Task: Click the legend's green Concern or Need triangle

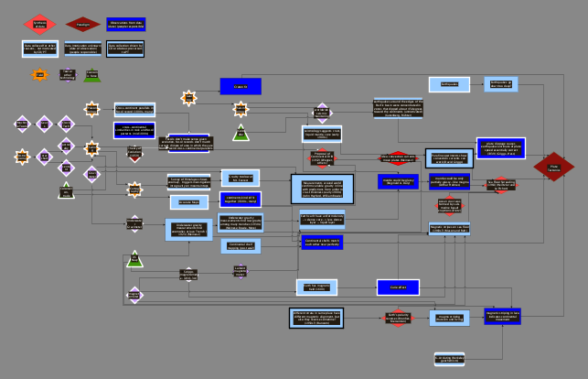Action: pyautogui.click(x=92, y=75)
